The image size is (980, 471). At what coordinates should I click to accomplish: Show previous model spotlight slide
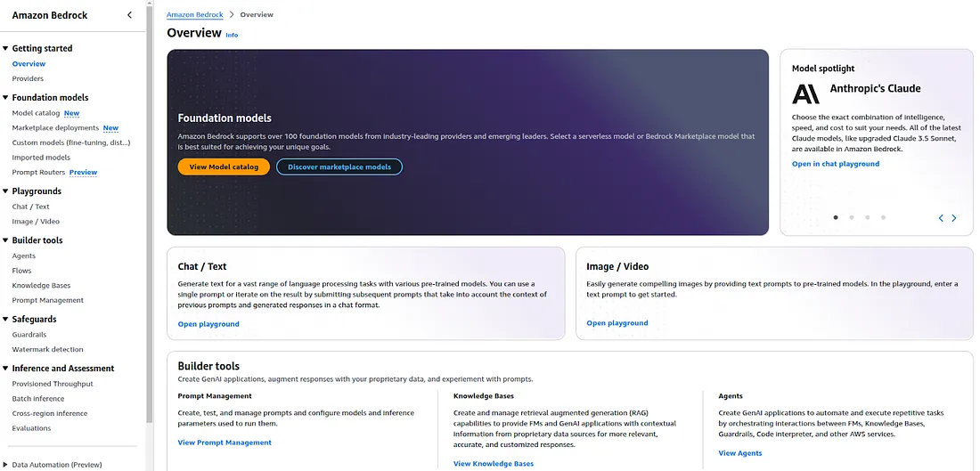tap(941, 218)
